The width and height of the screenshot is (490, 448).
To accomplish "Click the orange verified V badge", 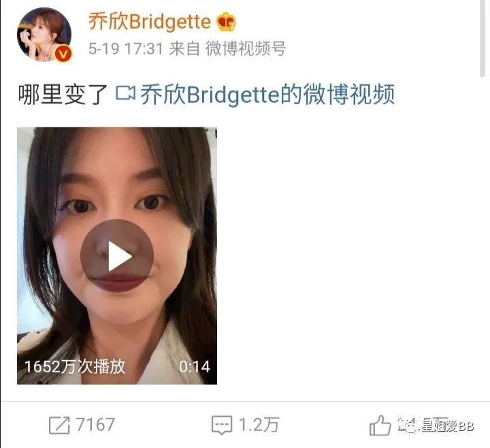I will (63, 54).
